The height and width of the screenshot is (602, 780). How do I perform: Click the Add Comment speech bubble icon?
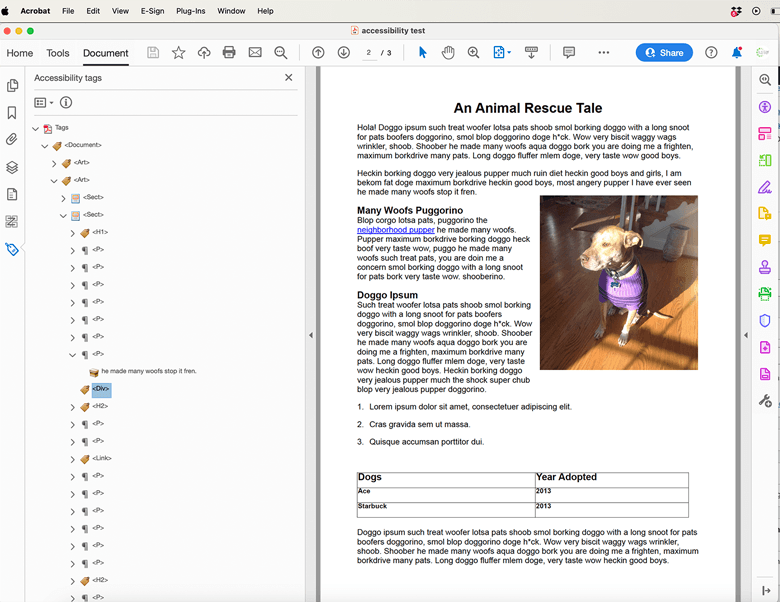point(568,53)
